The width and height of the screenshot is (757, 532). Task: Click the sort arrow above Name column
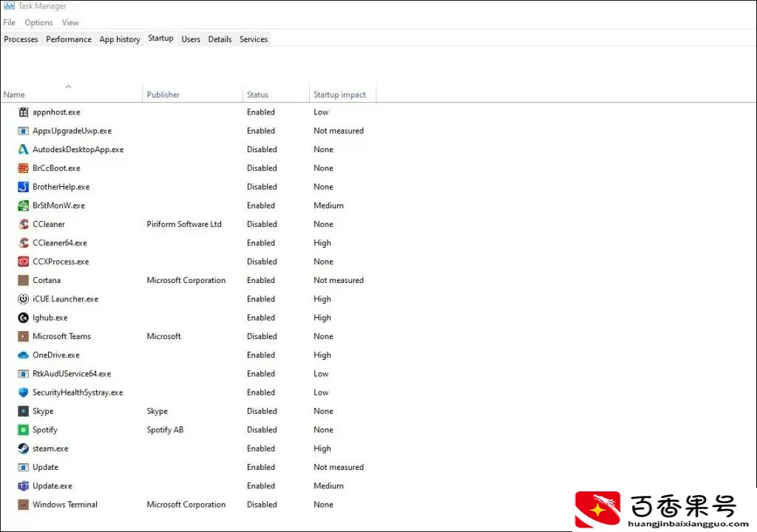[68, 87]
